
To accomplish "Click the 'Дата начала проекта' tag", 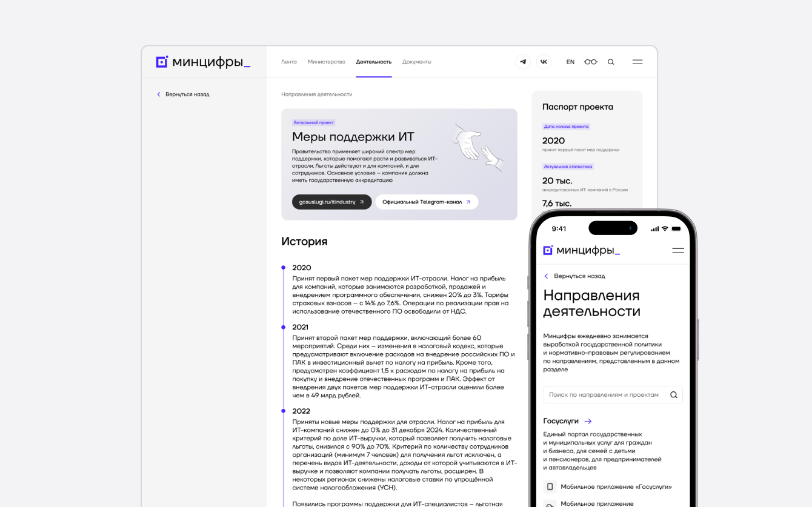I will tap(566, 127).
